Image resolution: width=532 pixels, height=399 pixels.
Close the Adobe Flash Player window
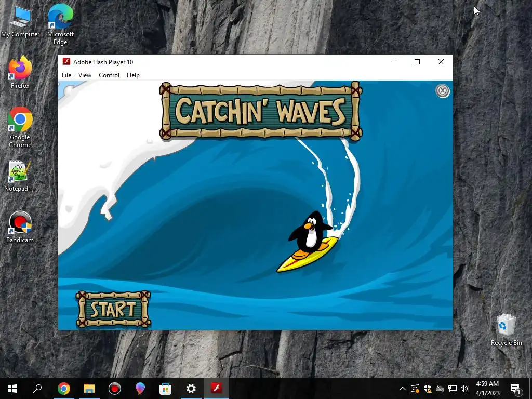441,62
